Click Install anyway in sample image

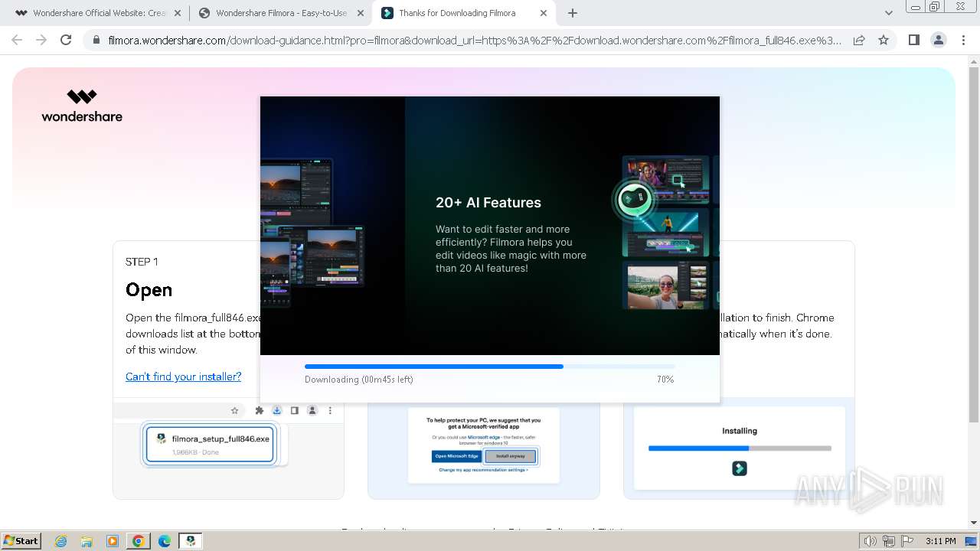click(511, 456)
